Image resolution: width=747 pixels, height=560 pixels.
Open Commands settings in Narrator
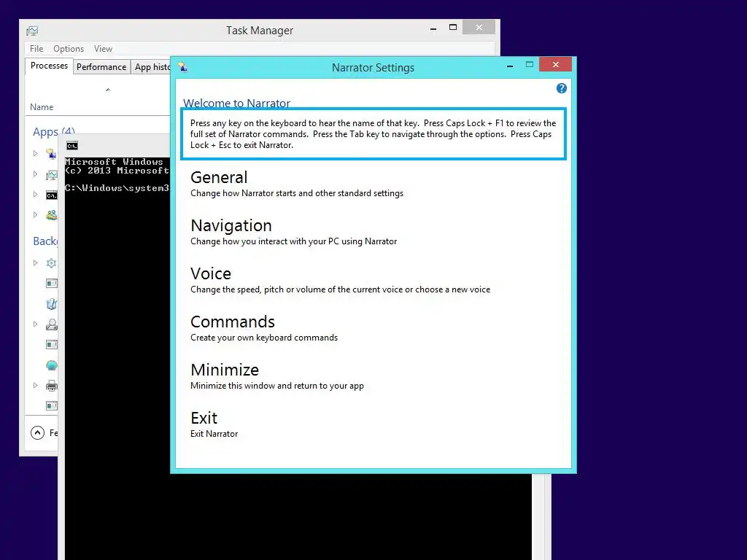(264, 328)
